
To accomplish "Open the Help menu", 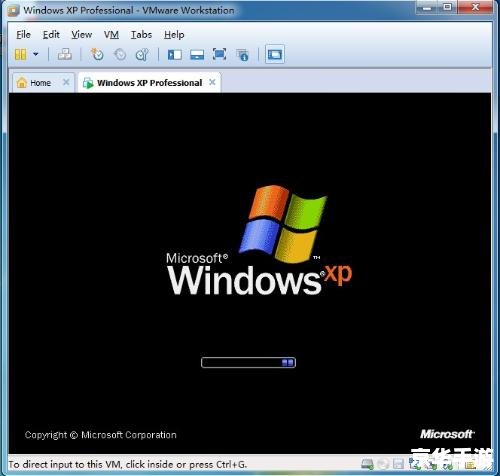I will (174, 35).
